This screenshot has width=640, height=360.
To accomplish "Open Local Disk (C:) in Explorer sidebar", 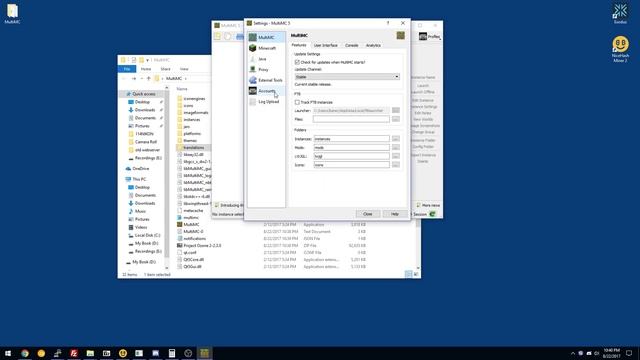I will [x=144, y=235].
